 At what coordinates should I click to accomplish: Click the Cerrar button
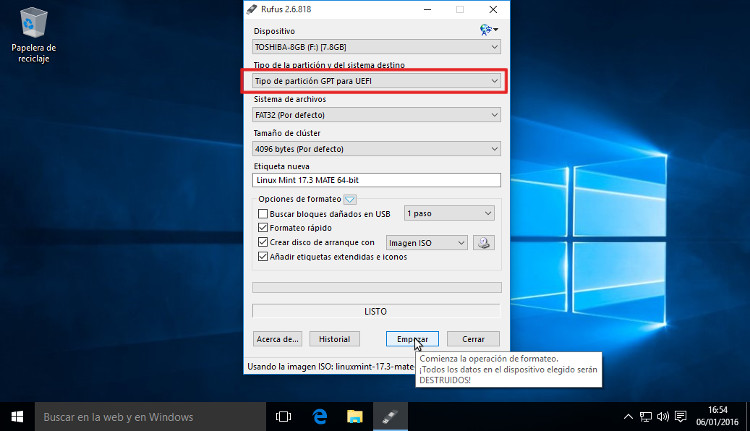tap(474, 339)
